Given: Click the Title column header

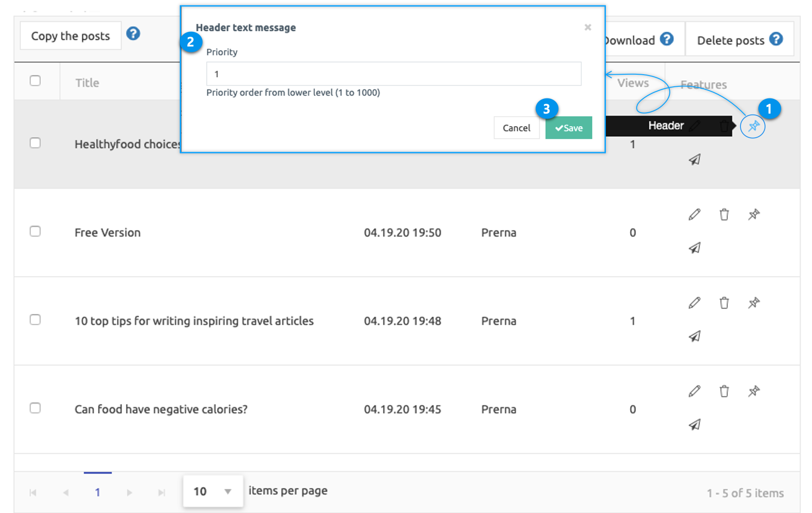Looking at the screenshot, I should [87, 83].
